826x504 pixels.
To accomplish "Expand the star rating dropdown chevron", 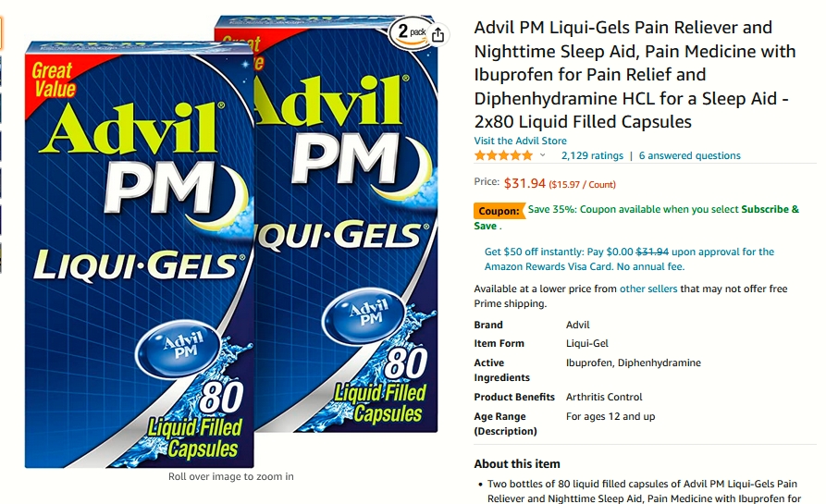I will 543,155.
